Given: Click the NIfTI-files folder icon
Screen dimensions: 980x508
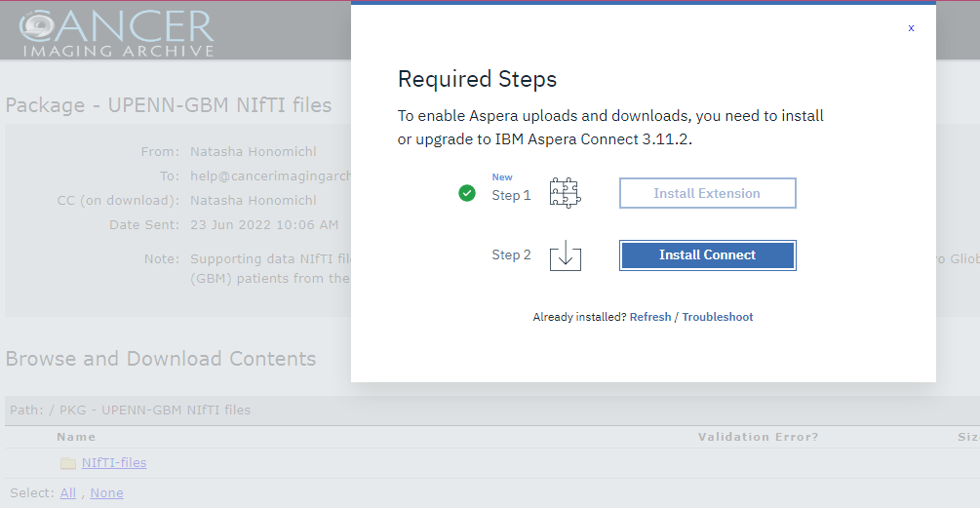Looking at the screenshot, I should pos(68,463).
